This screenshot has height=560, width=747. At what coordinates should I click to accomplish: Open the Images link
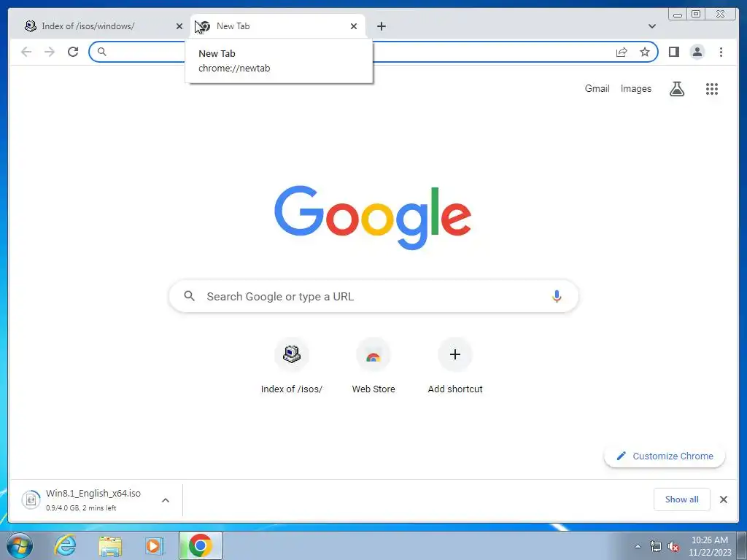coord(635,88)
